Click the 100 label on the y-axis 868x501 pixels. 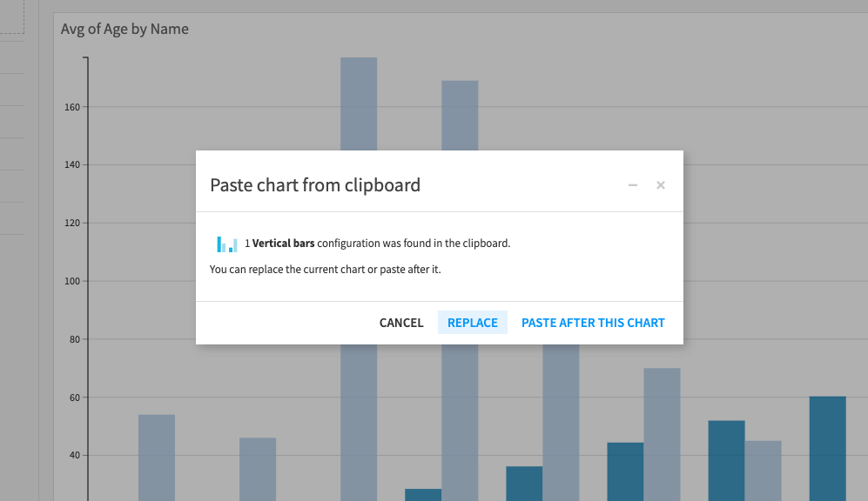pos(72,282)
